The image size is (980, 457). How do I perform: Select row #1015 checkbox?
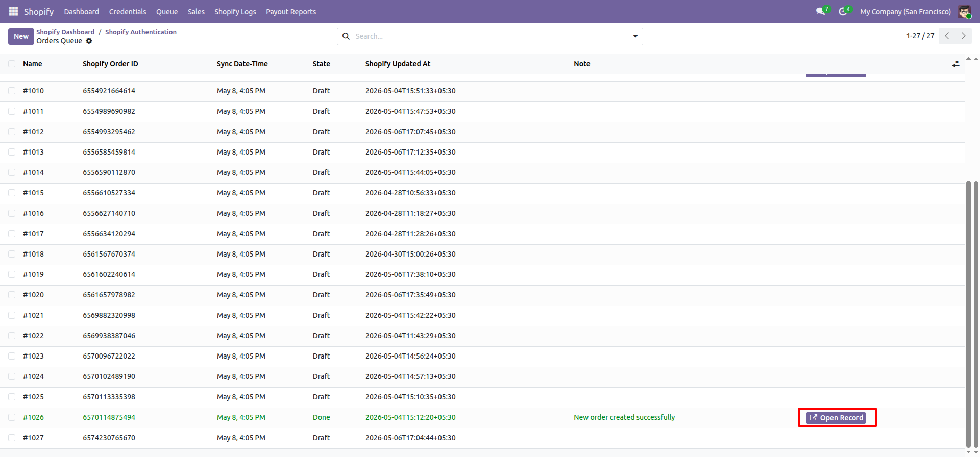coord(12,193)
